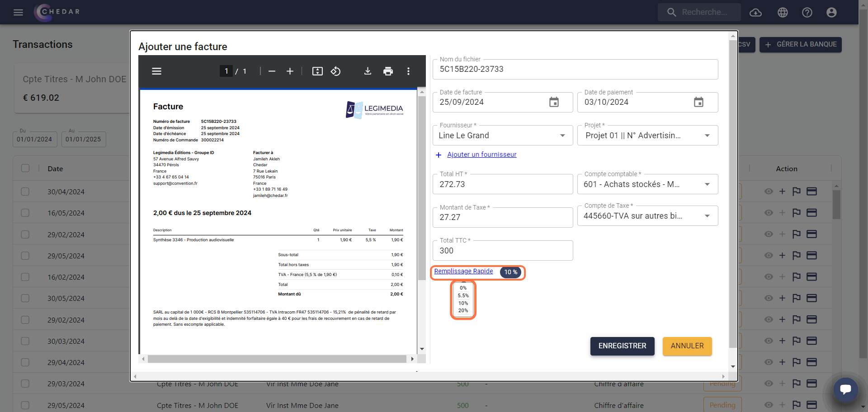The height and width of the screenshot is (412, 868).
Task: Click the Nom du fichier field
Action: tap(575, 70)
